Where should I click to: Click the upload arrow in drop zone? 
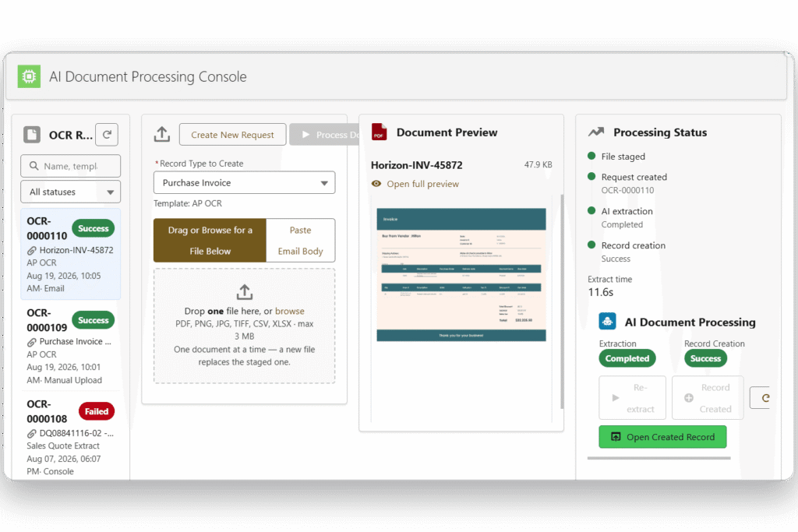tap(244, 292)
